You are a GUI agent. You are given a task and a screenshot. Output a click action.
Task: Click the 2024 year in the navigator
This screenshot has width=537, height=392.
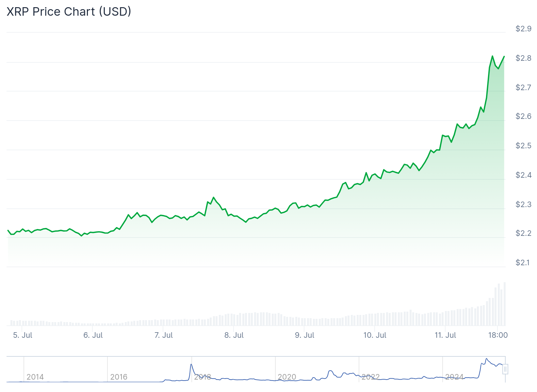coord(454,377)
